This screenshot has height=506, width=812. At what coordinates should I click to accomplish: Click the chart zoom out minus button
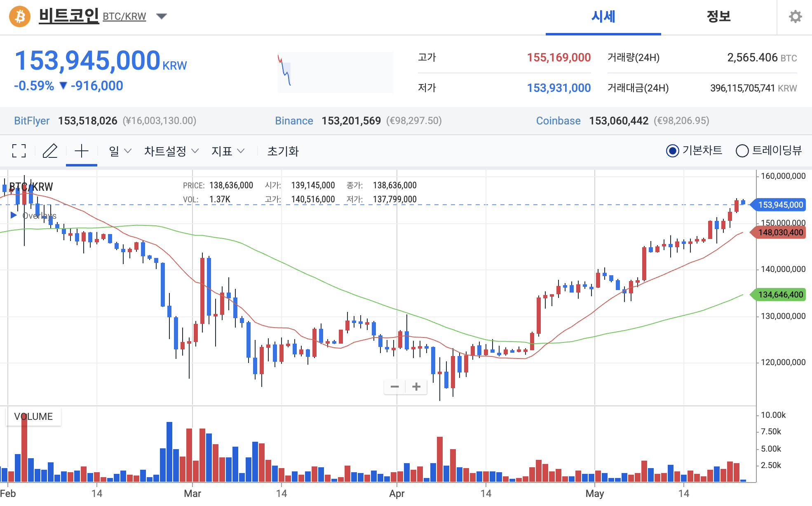point(394,387)
